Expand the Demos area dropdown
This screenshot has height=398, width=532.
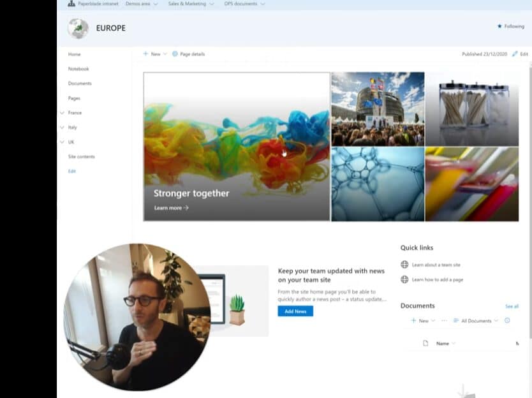click(143, 4)
